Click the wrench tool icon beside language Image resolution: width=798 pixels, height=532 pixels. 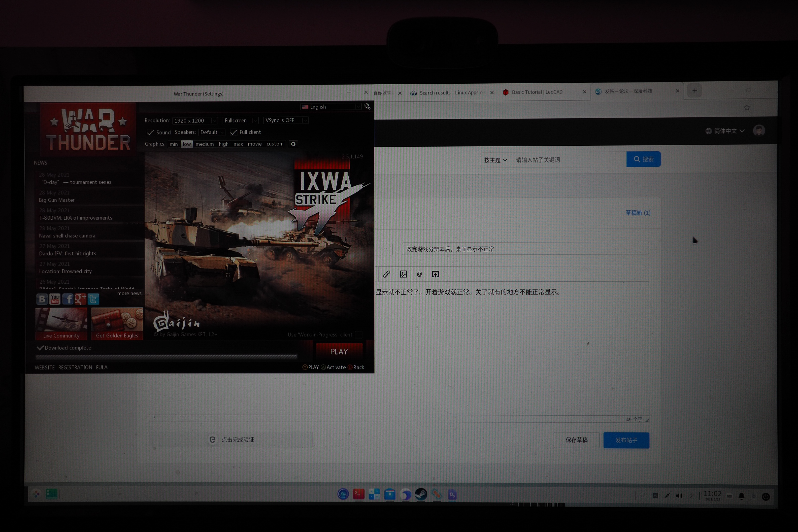click(x=367, y=106)
